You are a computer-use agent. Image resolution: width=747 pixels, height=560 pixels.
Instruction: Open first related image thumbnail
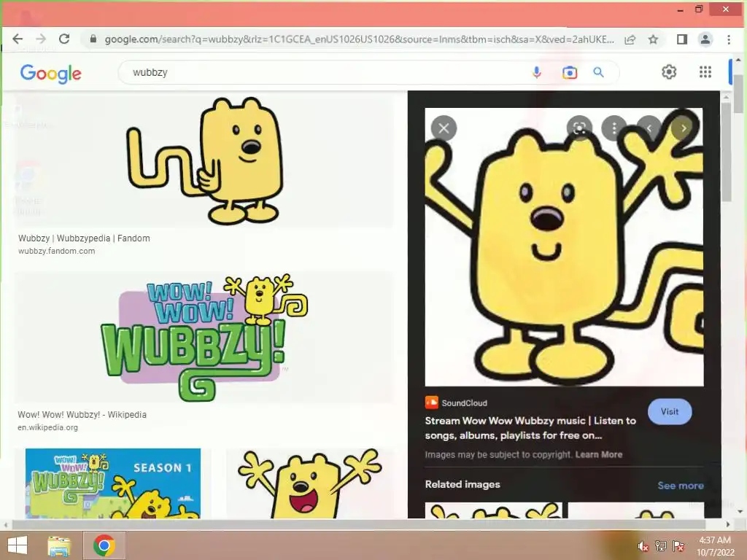493,510
